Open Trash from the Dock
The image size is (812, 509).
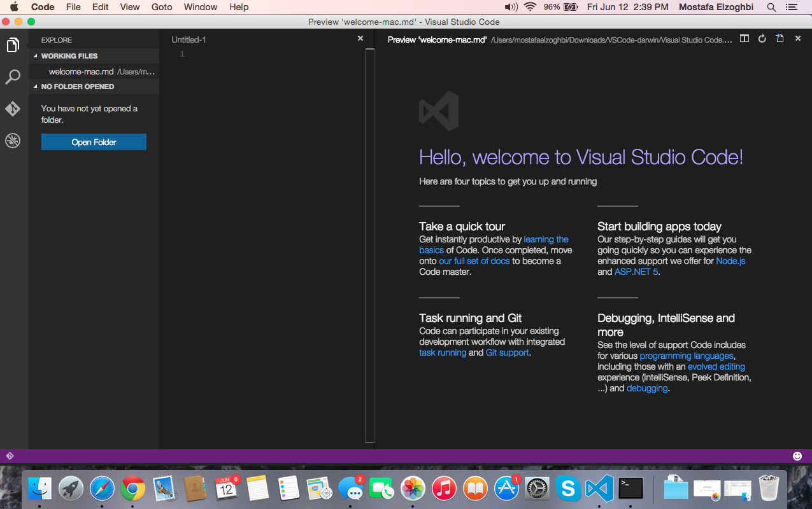[x=769, y=489]
